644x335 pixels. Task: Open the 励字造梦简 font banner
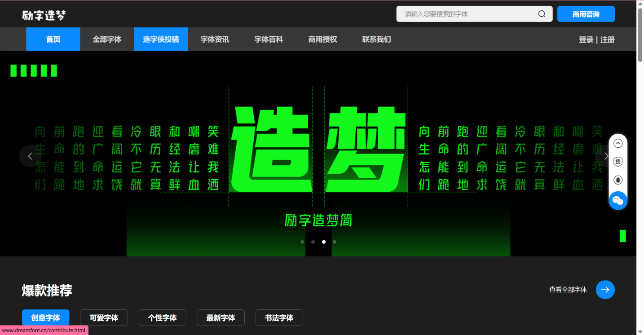pyautogui.click(x=318, y=154)
